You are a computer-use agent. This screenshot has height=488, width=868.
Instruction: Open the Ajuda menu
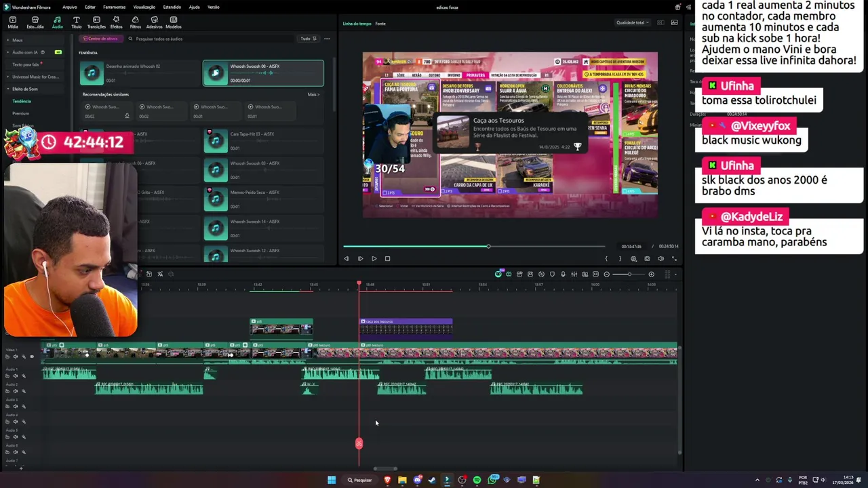[194, 7]
